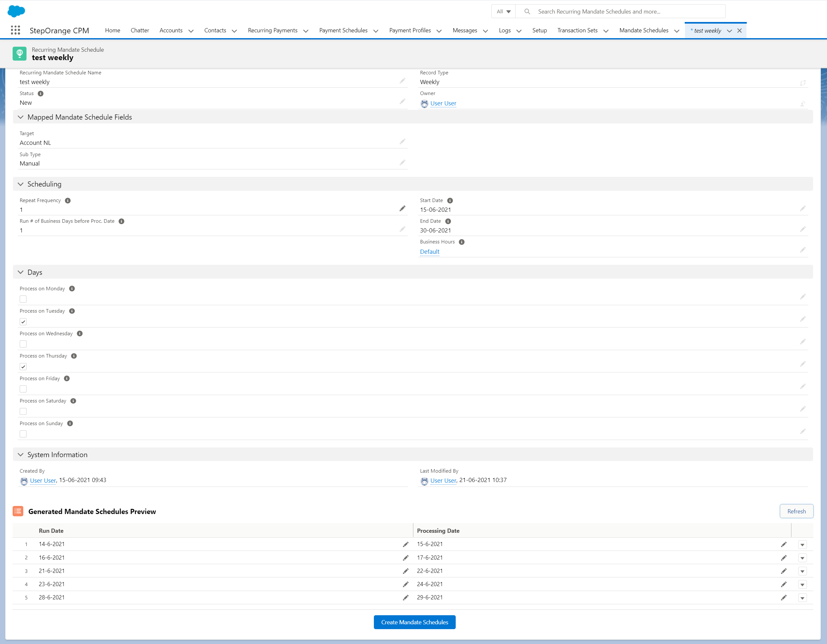Enable the Process on Monday checkbox

(23, 299)
